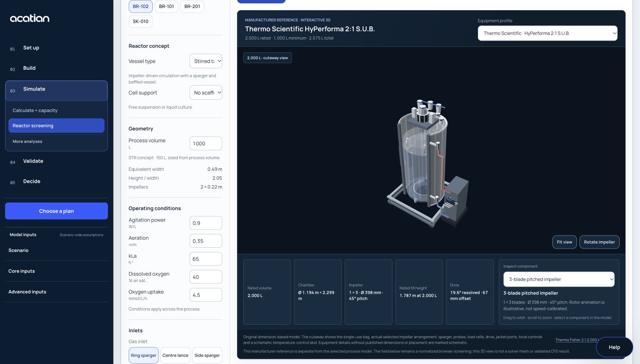Click the Rotate impeller button
The width and height of the screenshot is (640, 364).
(x=599, y=242)
